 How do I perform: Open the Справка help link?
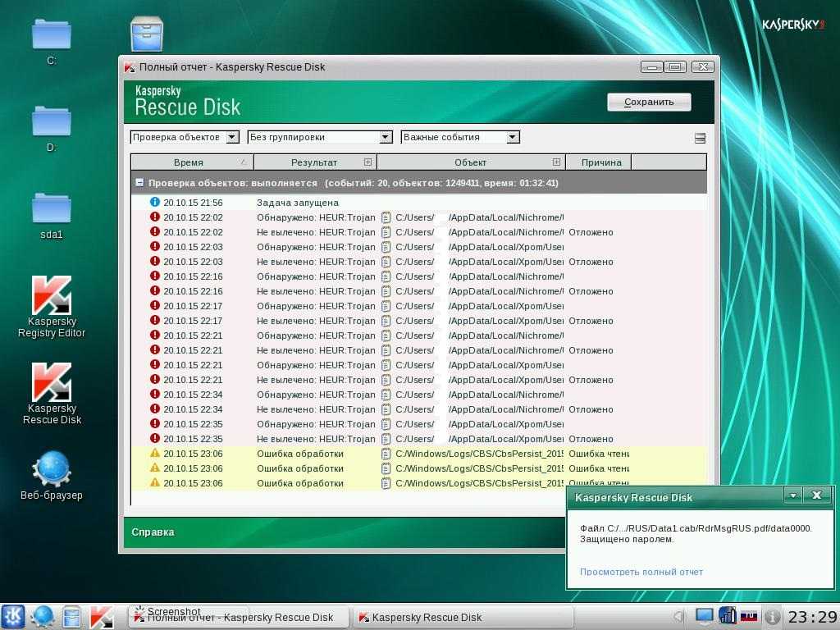[153, 532]
